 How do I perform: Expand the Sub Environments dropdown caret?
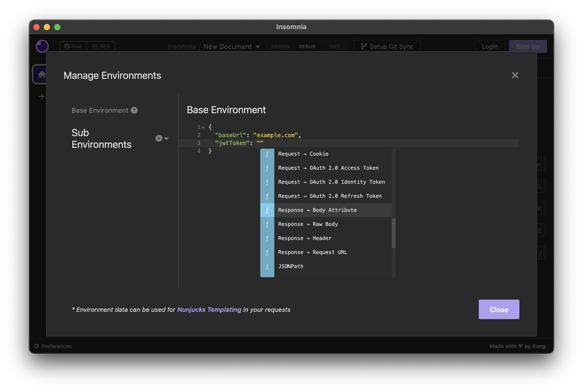[166, 138]
